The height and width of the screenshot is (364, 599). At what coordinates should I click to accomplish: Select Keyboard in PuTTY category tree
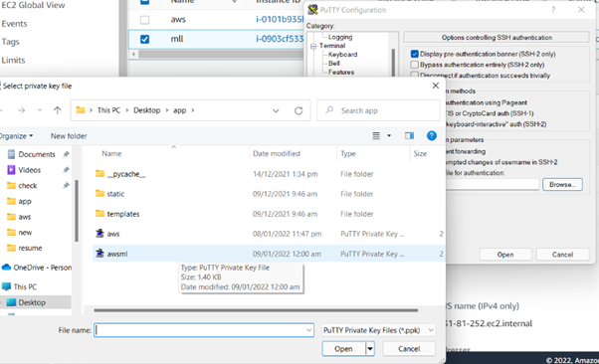342,55
